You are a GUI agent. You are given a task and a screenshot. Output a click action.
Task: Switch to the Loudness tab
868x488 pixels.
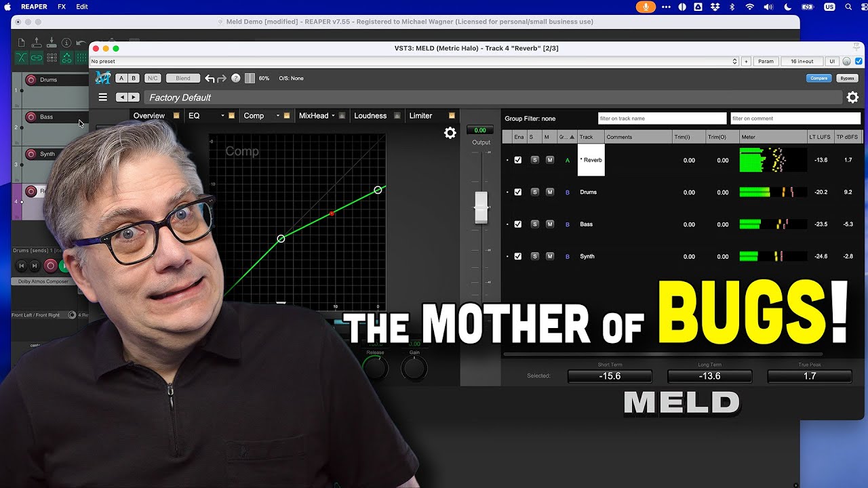coord(370,116)
